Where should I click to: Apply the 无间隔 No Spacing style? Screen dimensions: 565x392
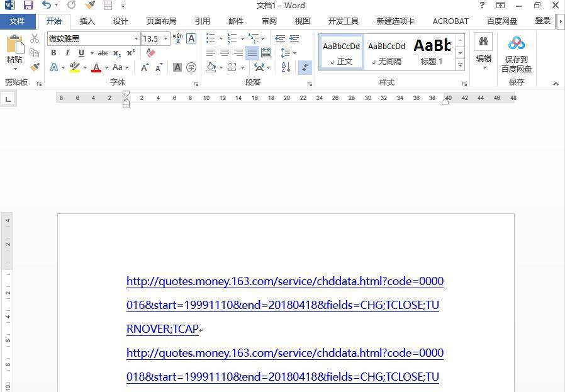[387, 52]
